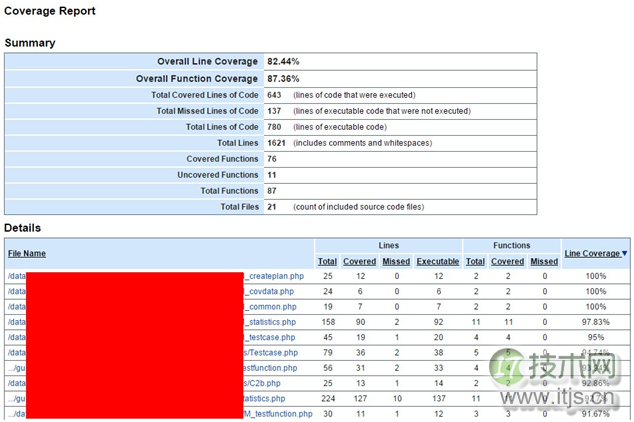
Task: Open the _covdata.php file link
Action: pyautogui.click(x=270, y=291)
